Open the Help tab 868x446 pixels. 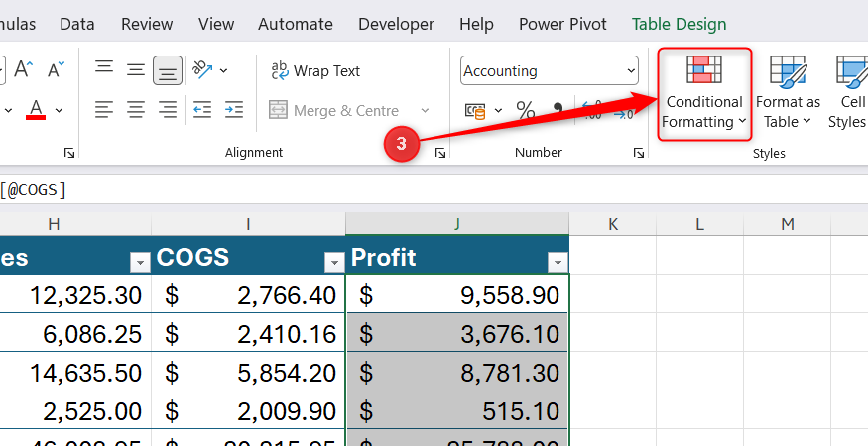point(476,24)
